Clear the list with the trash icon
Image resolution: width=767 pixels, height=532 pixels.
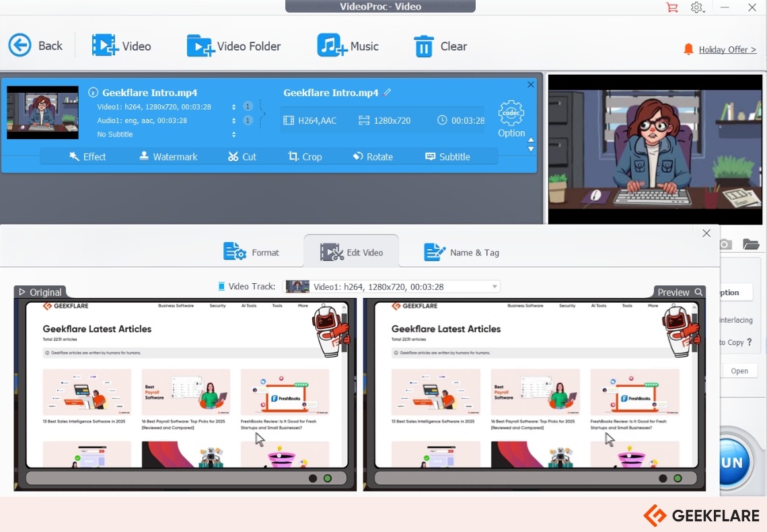click(424, 46)
